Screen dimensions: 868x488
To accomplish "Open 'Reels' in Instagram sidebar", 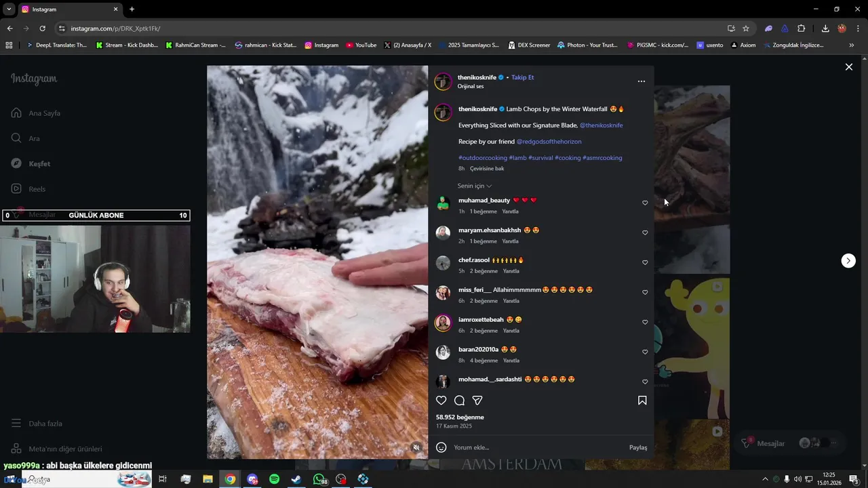I will coord(28,189).
